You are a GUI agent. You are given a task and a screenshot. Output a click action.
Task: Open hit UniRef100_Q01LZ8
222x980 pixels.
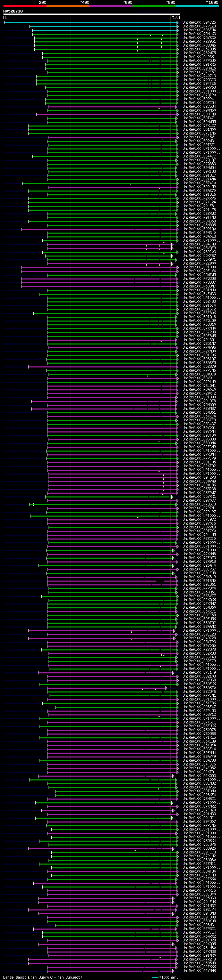point(199,210)
